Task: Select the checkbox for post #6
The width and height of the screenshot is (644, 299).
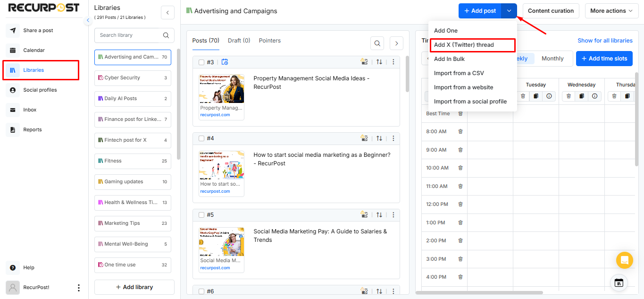Action: pyautogui.click(x=201, y=291)
